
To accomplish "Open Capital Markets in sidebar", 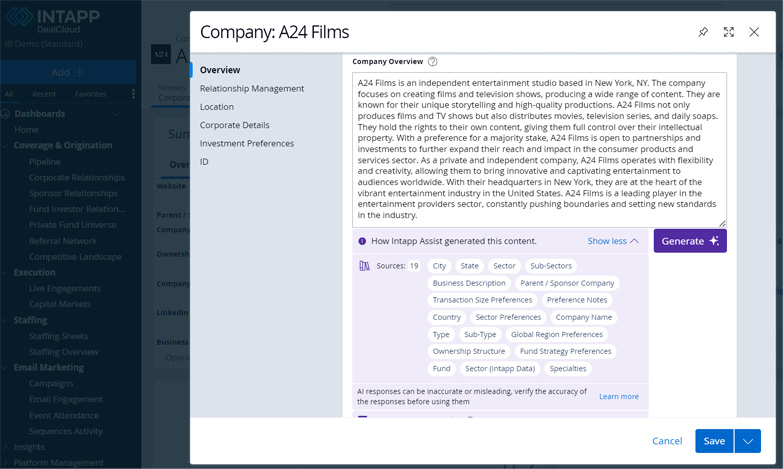I will [x=59, y=304].
